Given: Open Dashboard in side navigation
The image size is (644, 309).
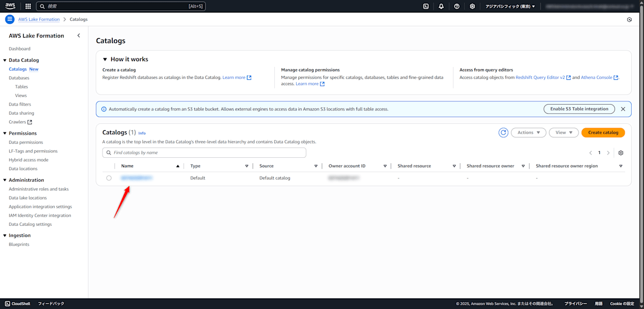Looking at the screenshot, I should click(x=20, y=49).
